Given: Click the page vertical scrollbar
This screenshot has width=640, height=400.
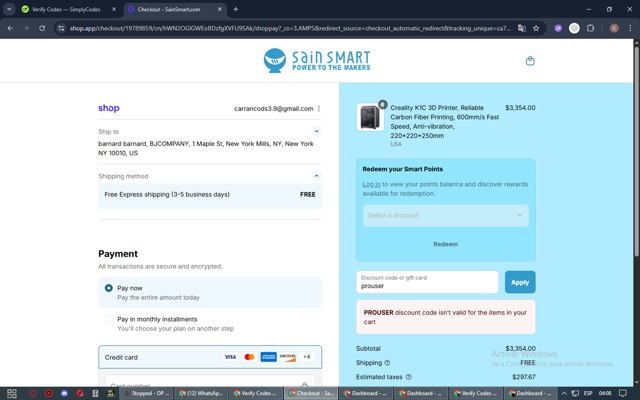Looking at the screenshot, I should 636,149.
